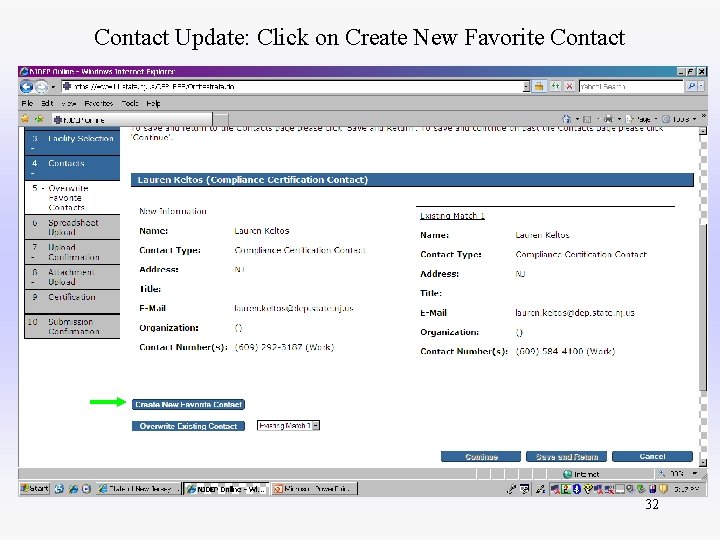720x540 pixels.
Task: Click the page scroll up arrow
Action: click(x=703, y=131)
